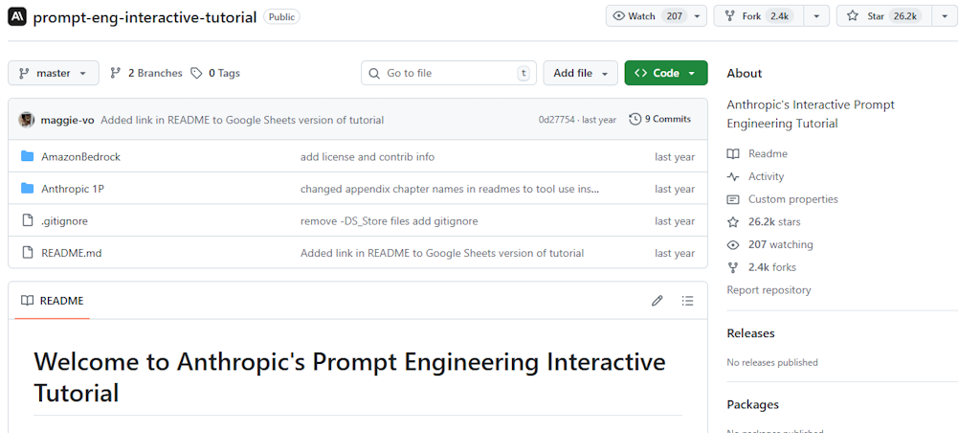This screenshot has width=980, height=433.
Task: View the 9 Commits history
Action: pos(659,120)
